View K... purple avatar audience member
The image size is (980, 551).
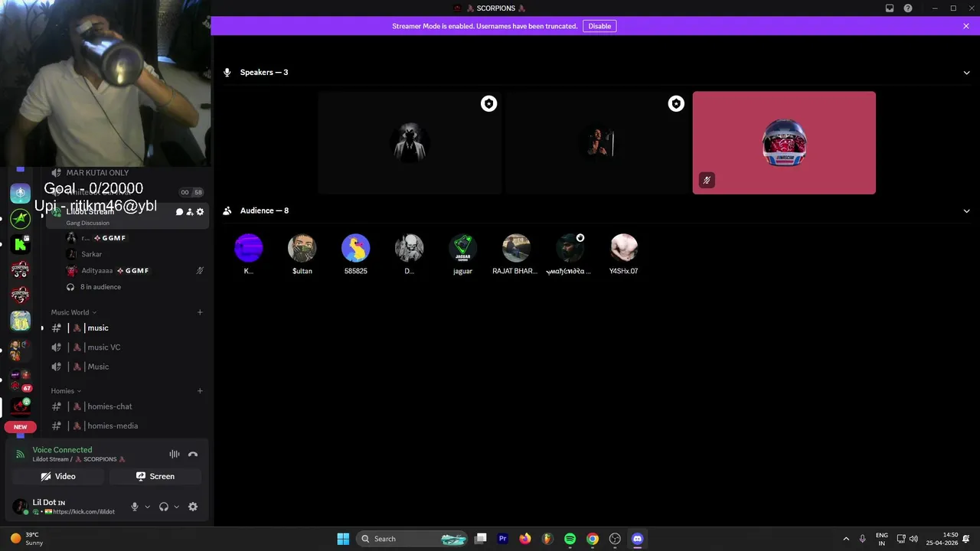click(x=248, y=254)
